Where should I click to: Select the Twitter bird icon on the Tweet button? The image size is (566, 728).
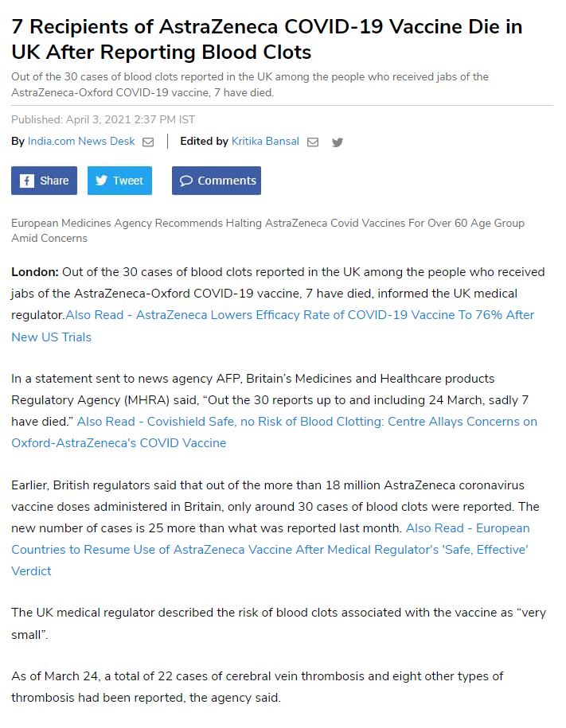(x=100, y=180)
